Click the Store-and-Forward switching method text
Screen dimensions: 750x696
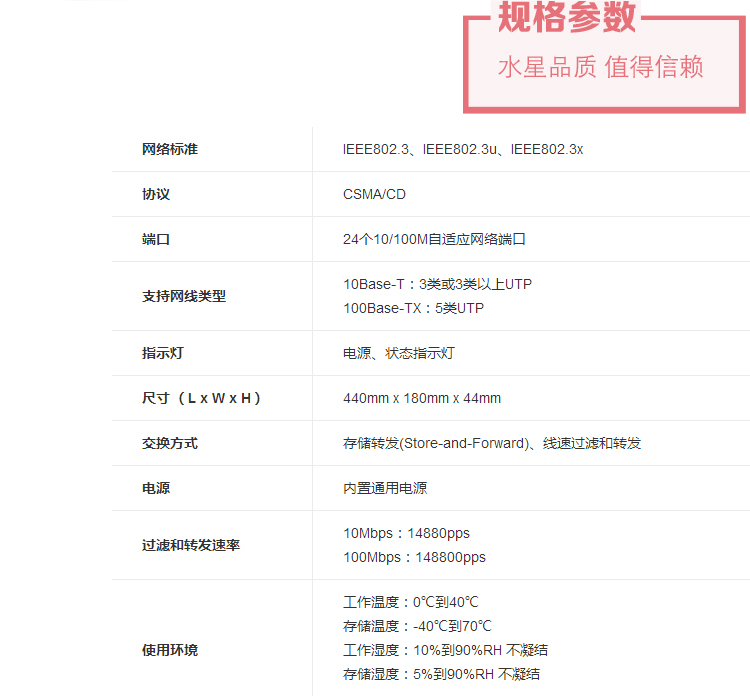[x=463, y=443]
